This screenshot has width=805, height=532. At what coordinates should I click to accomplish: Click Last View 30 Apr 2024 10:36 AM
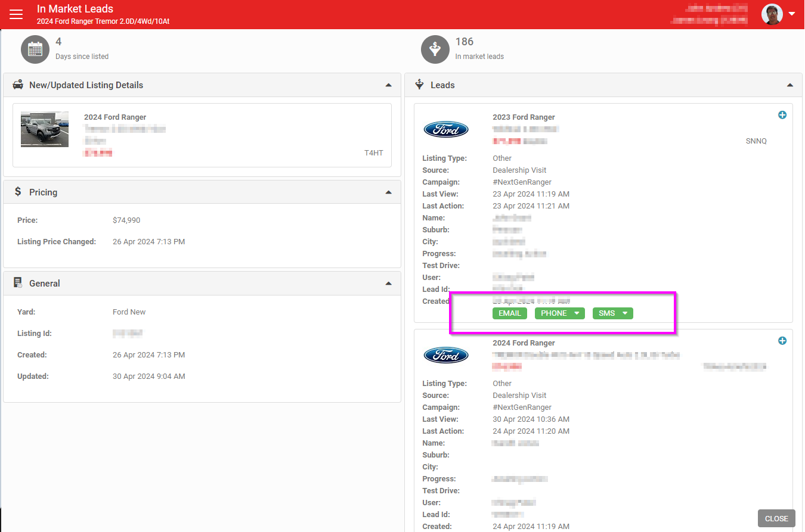tap(531, 419)
